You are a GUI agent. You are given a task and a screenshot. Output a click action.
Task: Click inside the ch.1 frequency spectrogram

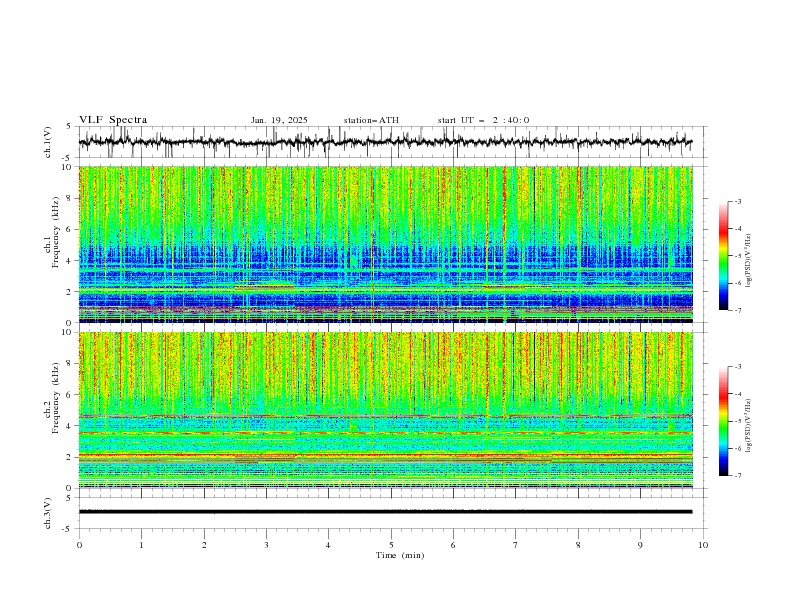385,244
